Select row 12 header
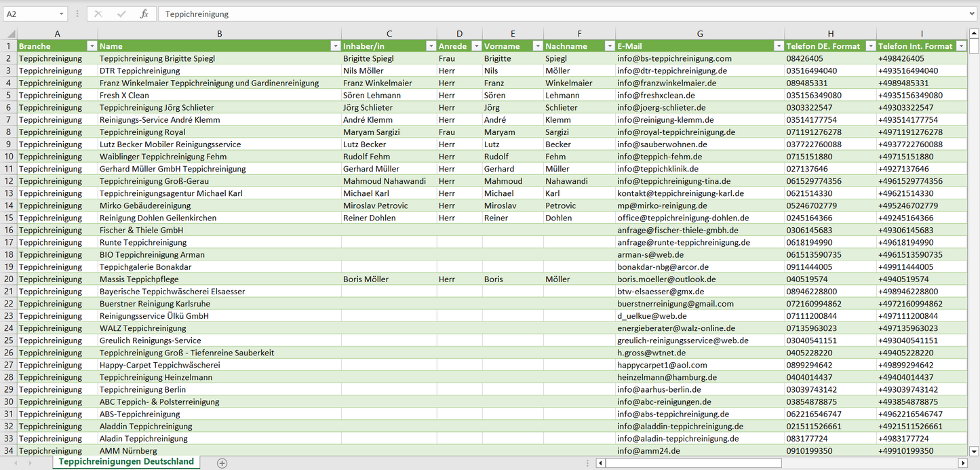 point(8,181)
